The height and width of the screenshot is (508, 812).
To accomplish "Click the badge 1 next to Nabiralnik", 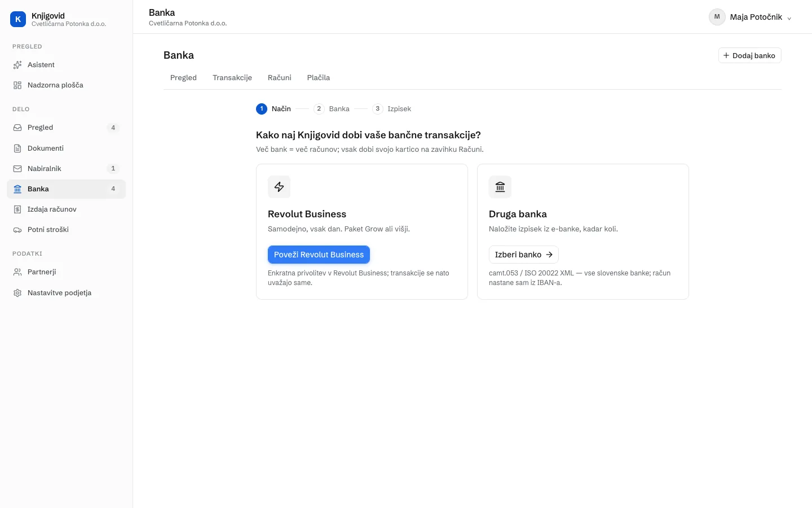I will click(113, 169).
